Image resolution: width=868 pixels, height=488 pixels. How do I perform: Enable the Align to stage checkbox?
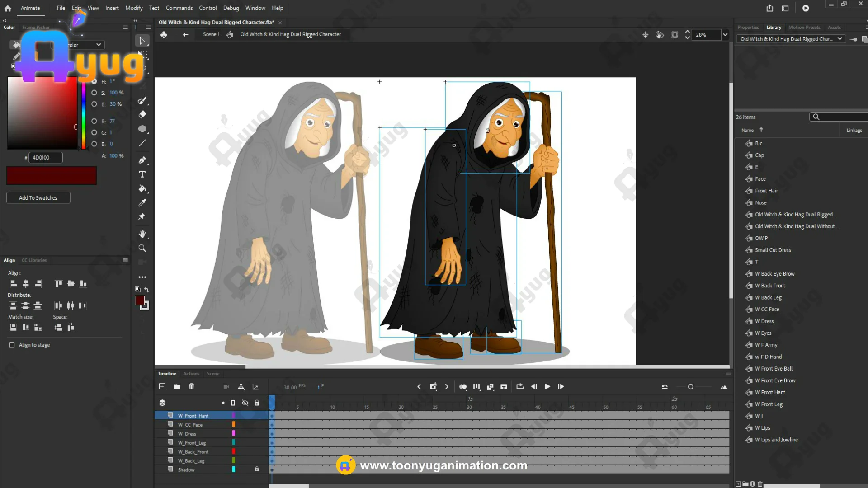pos(12,345)
